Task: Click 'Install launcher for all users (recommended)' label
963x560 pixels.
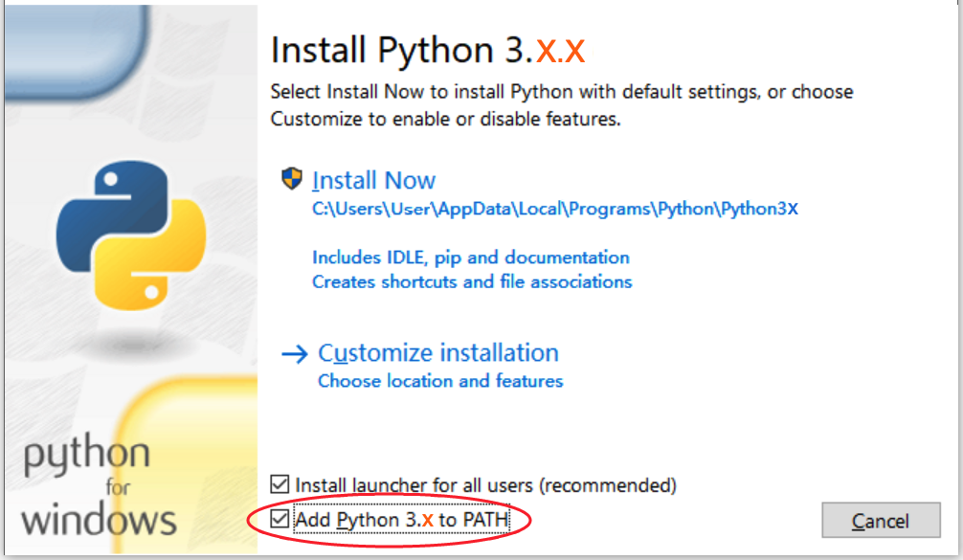Action: 485,485
